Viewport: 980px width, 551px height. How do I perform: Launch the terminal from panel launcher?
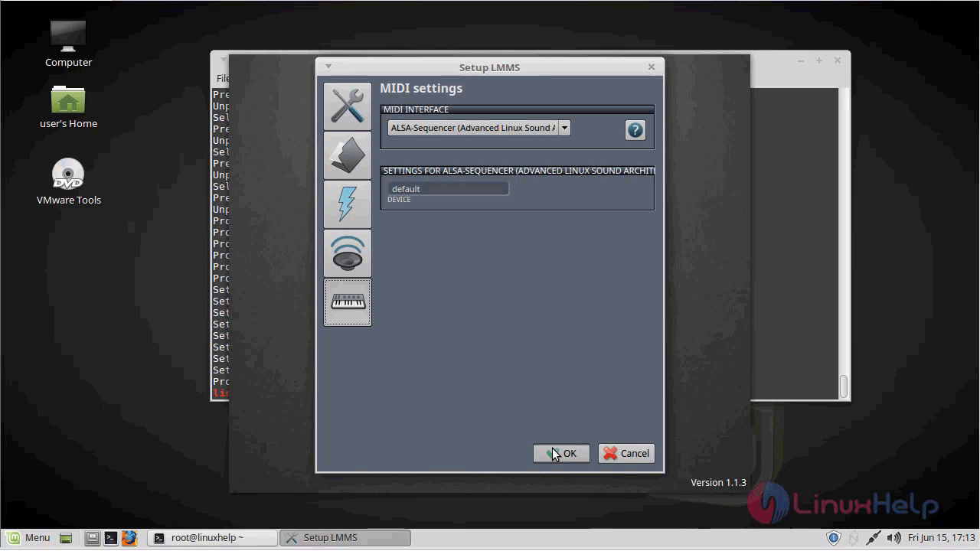[110, 538]
